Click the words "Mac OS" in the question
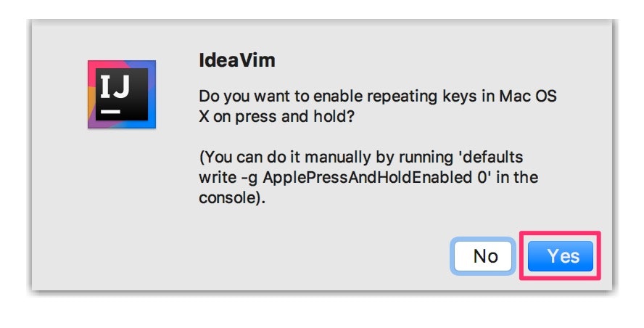This screenshot has width=644, height=328. [x=528, y=97]
